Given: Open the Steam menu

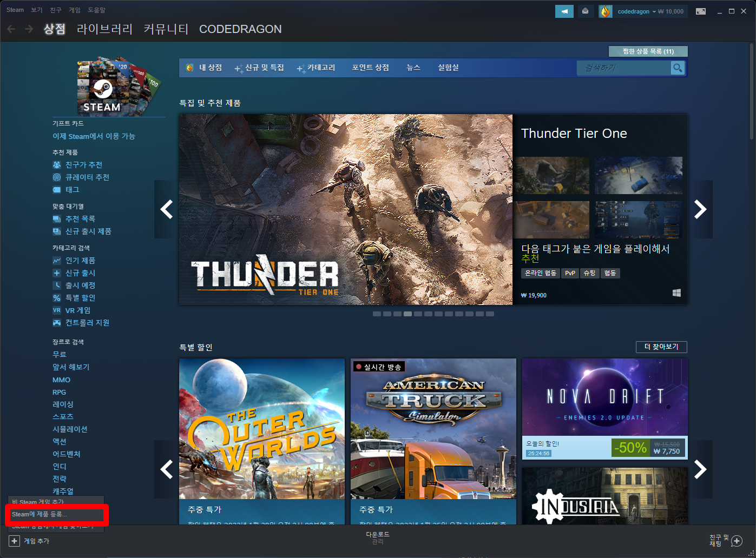Looking at the screenshot, I should (15, 10).
